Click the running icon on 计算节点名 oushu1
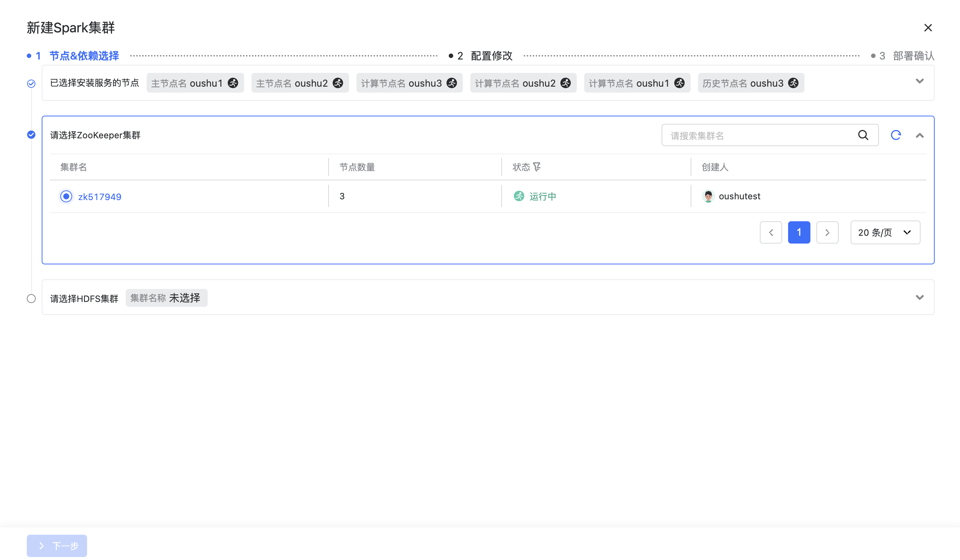 (x=679, y=83)
